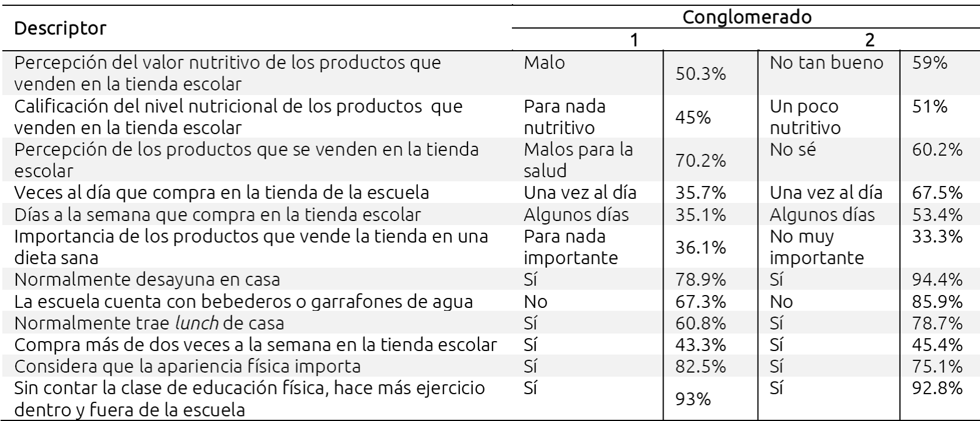Click the 'Para nada nutritivo' cell

pos(565,117)
